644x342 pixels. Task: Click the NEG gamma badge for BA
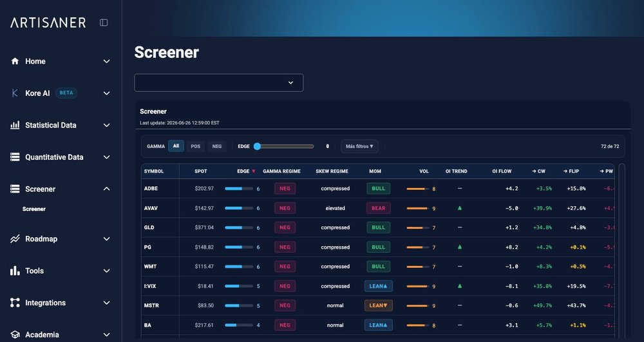[x=285, y=325]
